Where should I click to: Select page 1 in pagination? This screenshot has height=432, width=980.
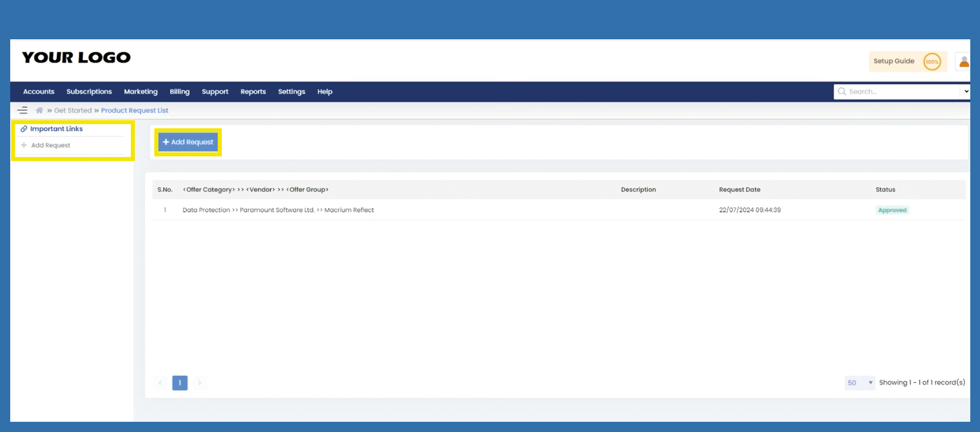180,383
